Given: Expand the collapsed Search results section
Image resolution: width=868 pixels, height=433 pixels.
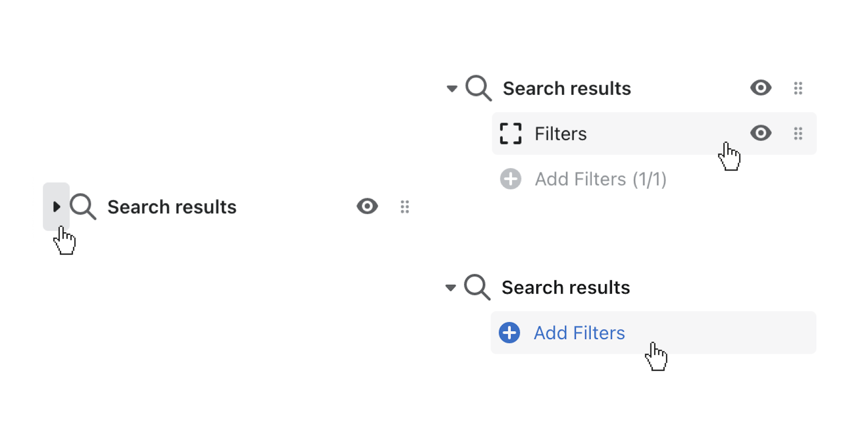Looking at the screenshot, I should coord(56,207).
